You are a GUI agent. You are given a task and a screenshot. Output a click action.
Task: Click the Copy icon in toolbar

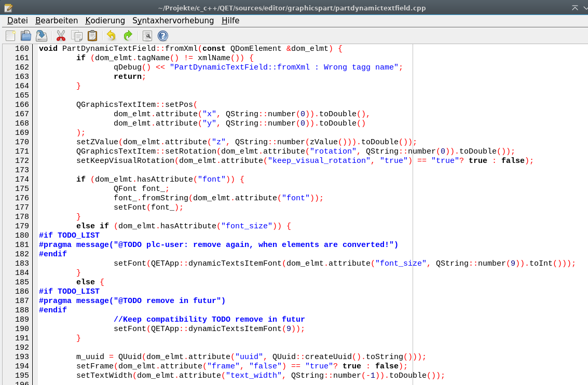pyautogui.click(x=77, y=36)
